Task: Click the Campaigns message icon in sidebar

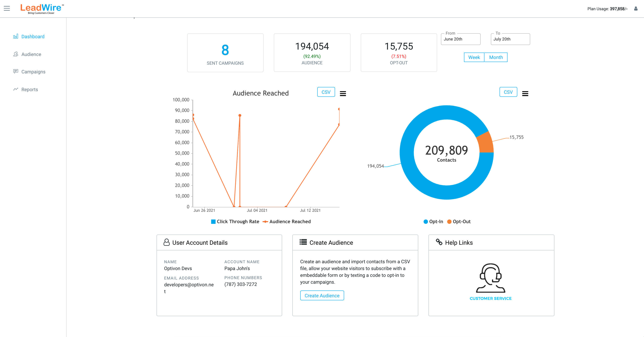Action: click(x=16, y=71)
